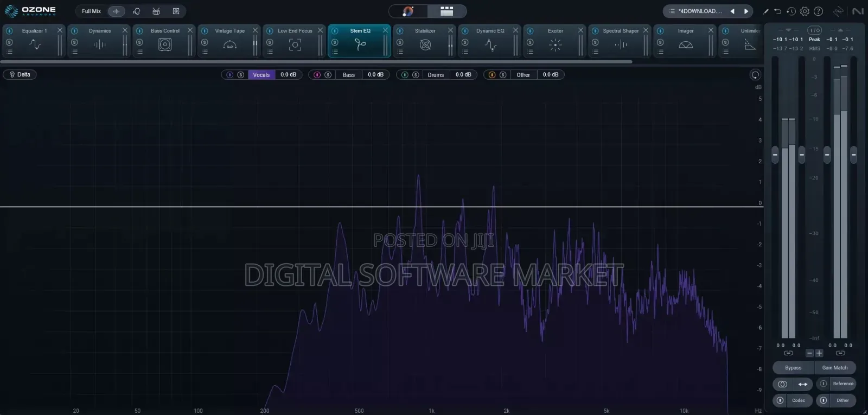Switch to the module grid view
The width and height of the screenshot is (868, 415).
[446, 11]
